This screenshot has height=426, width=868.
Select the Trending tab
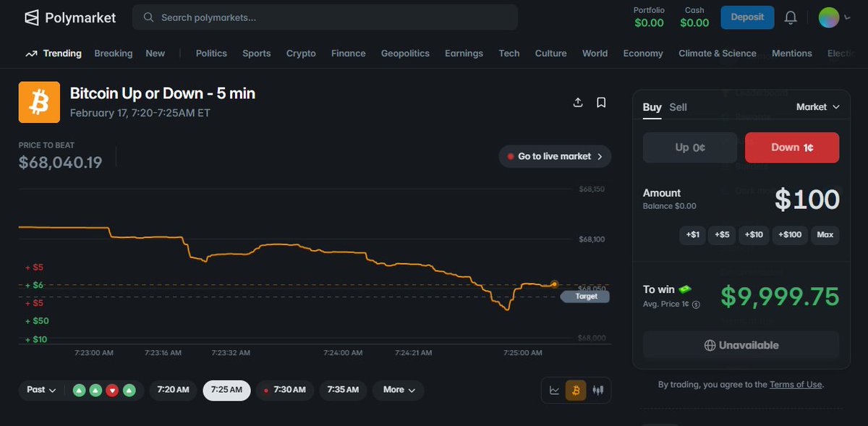tap(54, 54)
